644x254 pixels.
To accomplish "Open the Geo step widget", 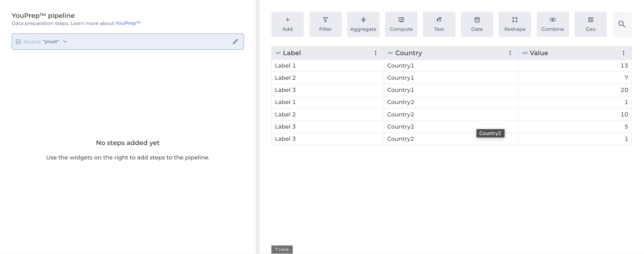I will click(590, 24).
